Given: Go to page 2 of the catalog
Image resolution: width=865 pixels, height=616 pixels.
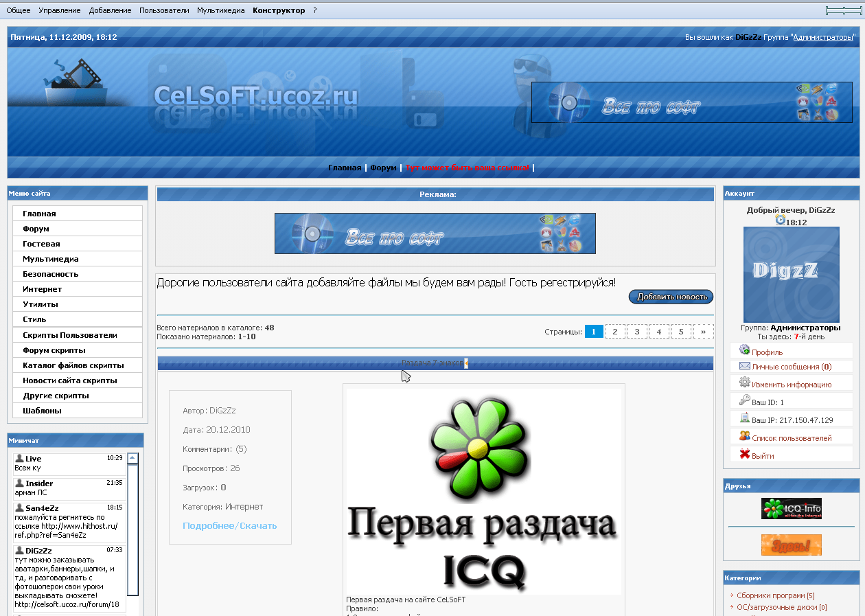Looking at the screenshot, I should [x=615, y=332].
